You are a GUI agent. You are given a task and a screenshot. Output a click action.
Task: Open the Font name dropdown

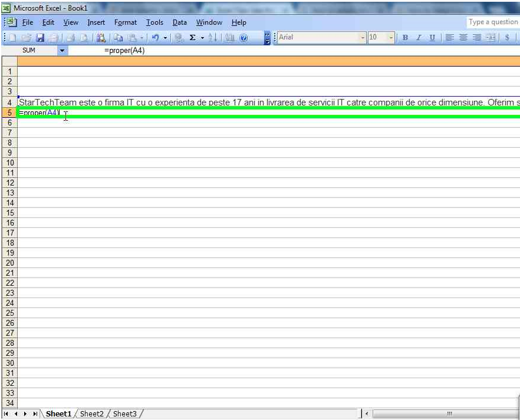[364, 37]
